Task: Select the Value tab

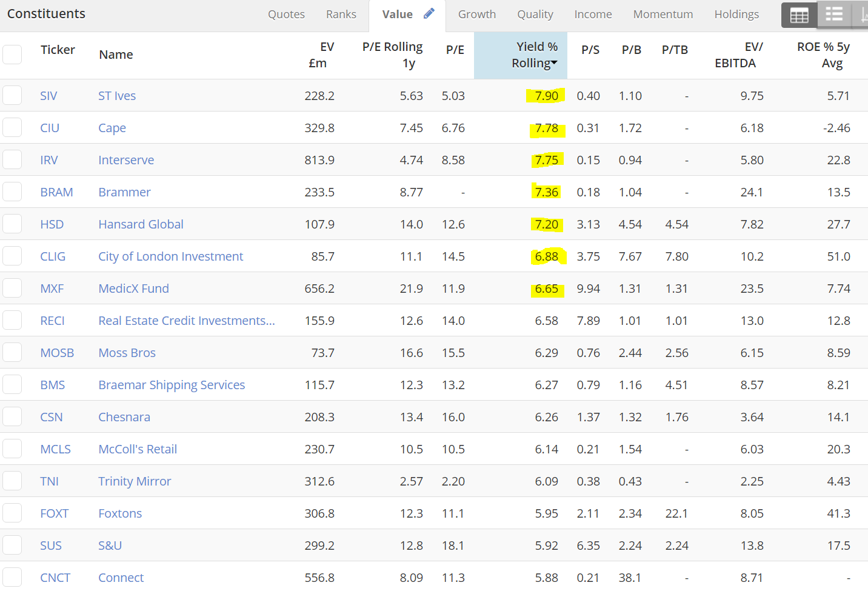Action: [x=397, y=15]
